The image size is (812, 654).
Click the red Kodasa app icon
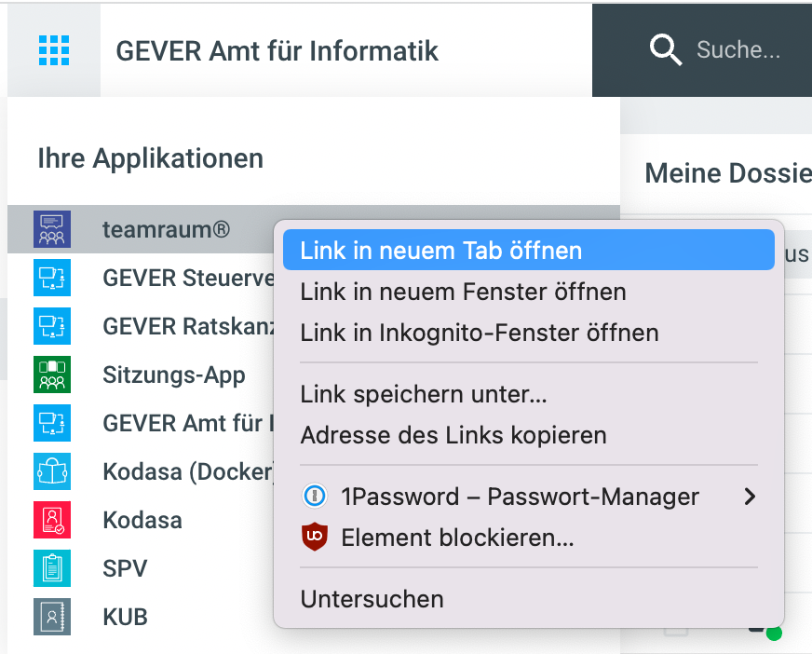point(52,520)
